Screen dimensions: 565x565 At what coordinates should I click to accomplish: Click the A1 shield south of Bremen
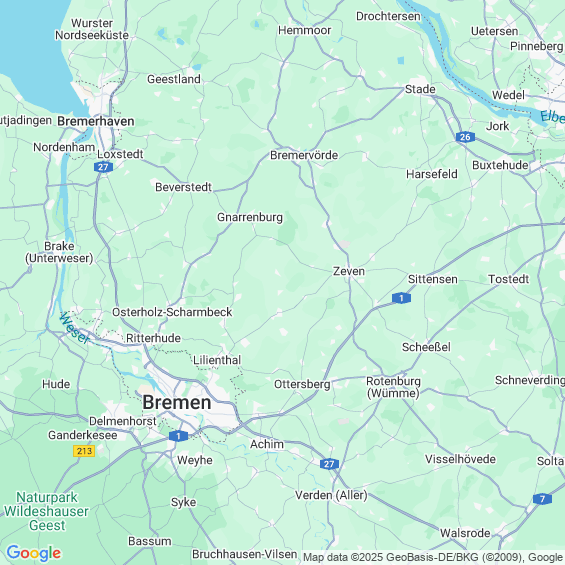tap(178, 436)
